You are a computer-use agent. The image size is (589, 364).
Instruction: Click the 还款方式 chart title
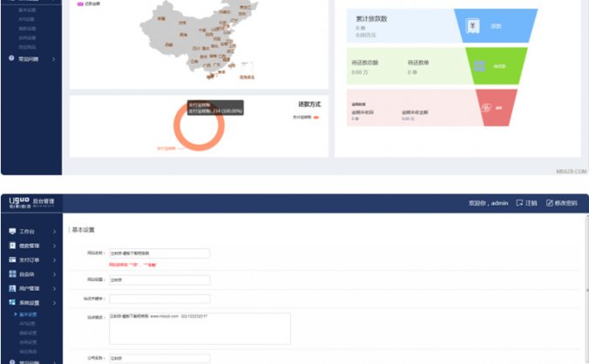pos(309,104)
